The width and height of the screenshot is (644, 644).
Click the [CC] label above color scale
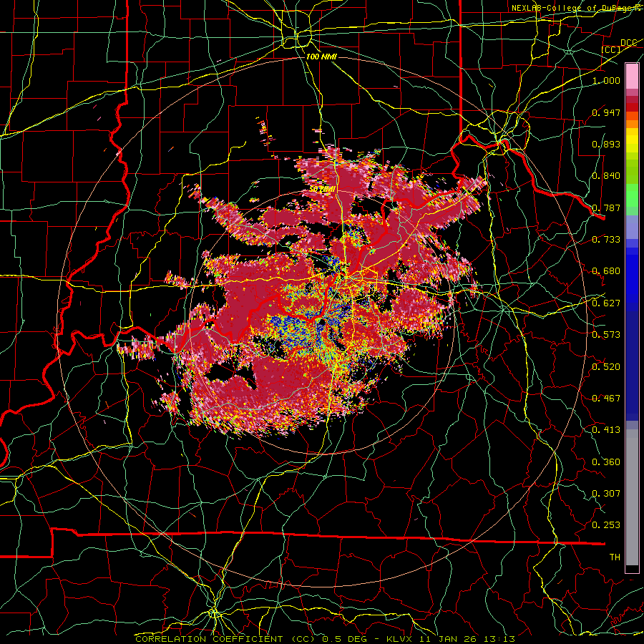(x=611, y=50)
